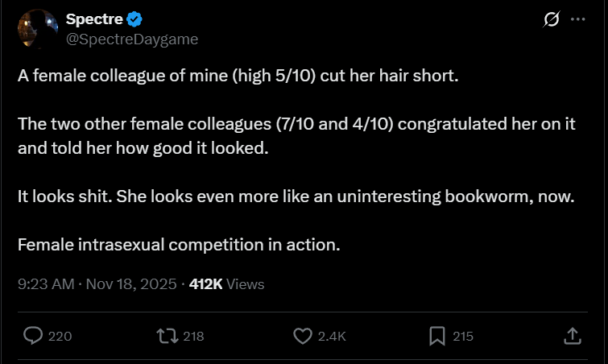
Task: Open the share post menu
Action: point(571,336)
